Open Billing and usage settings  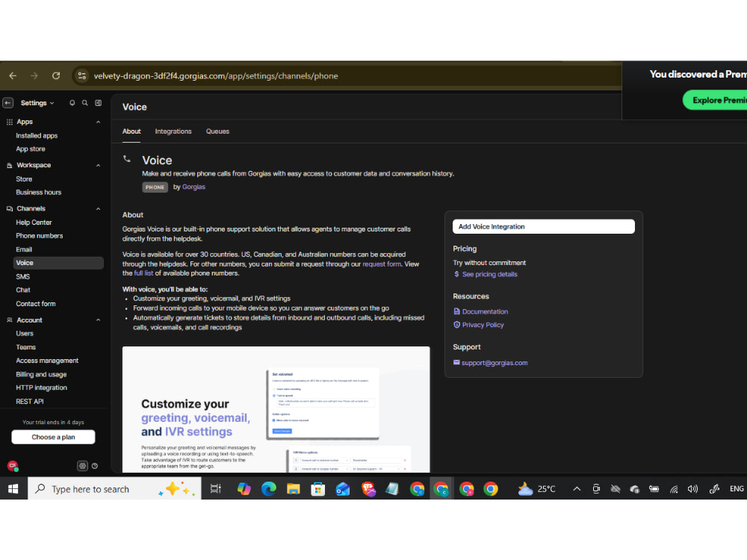41,375
